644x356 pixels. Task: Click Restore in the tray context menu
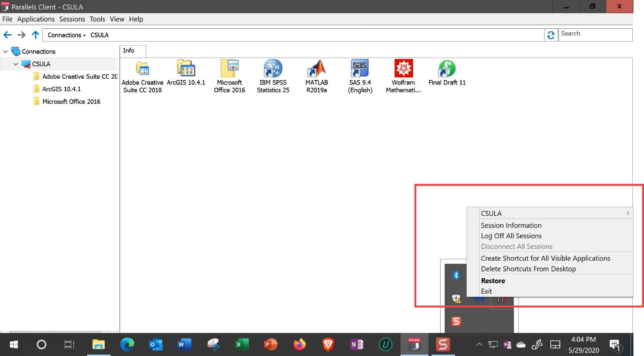[493, 281]
